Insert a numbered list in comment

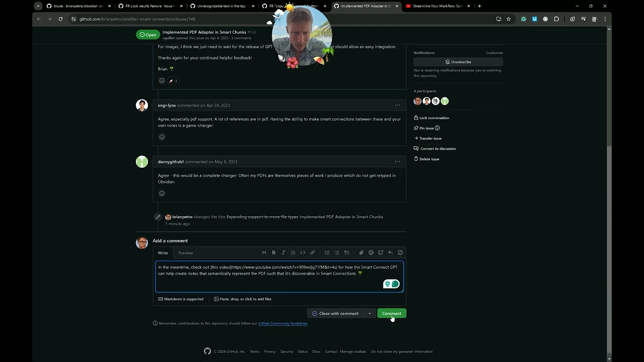click(327, 252)
